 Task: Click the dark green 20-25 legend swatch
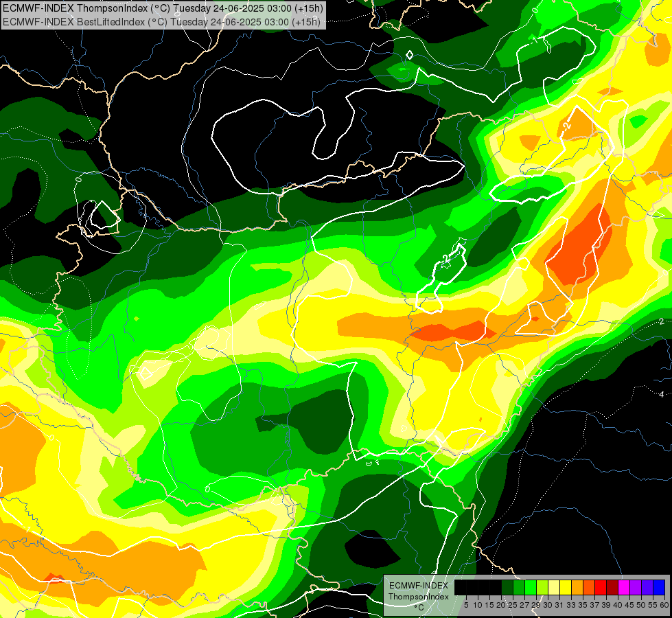(507, 587)
